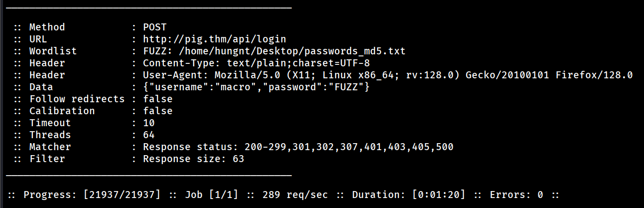Click the Wordlist label
This screenshot has width=644, height=208.
(x=53, y=51)
